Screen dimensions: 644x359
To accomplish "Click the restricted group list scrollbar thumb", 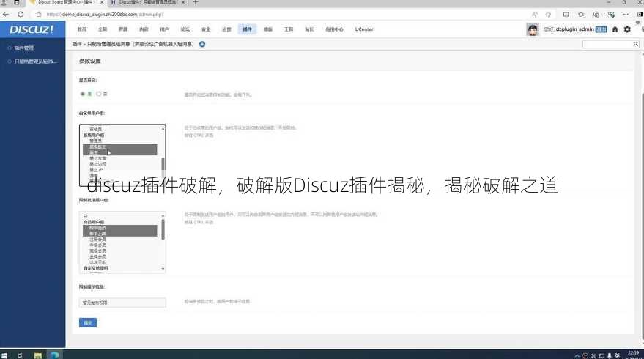I will (x=163, y=229).
